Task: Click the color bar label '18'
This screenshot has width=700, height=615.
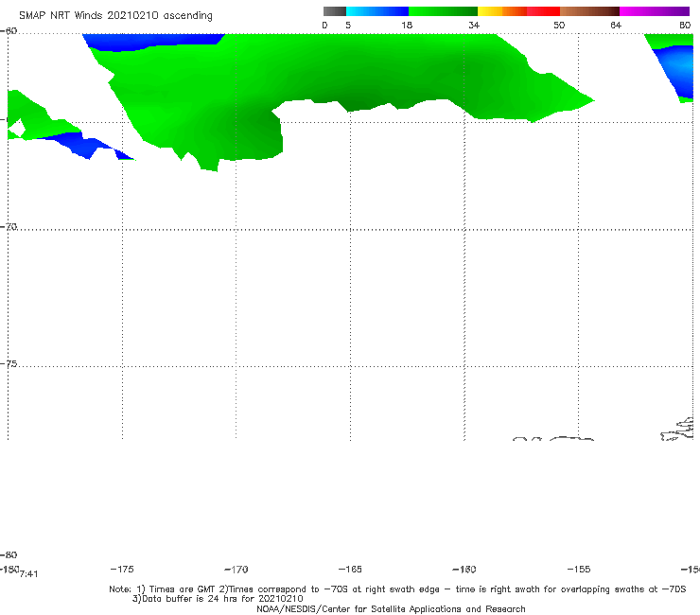Action: coord(407,26)
